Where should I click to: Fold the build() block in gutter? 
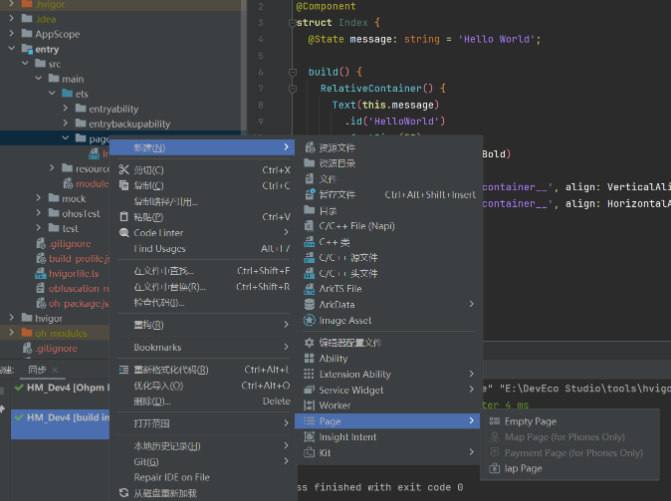click(x=293, y=72)
